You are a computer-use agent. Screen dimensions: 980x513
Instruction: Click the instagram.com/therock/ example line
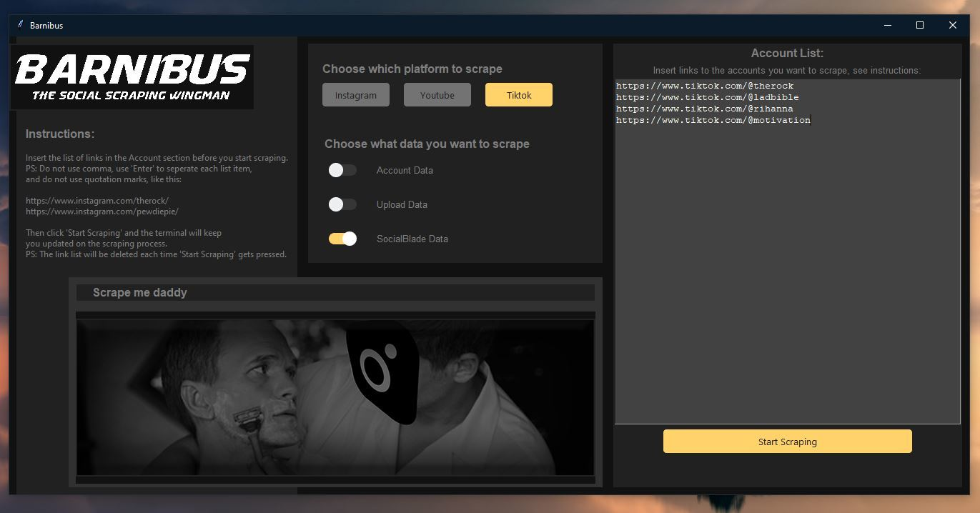97,201
